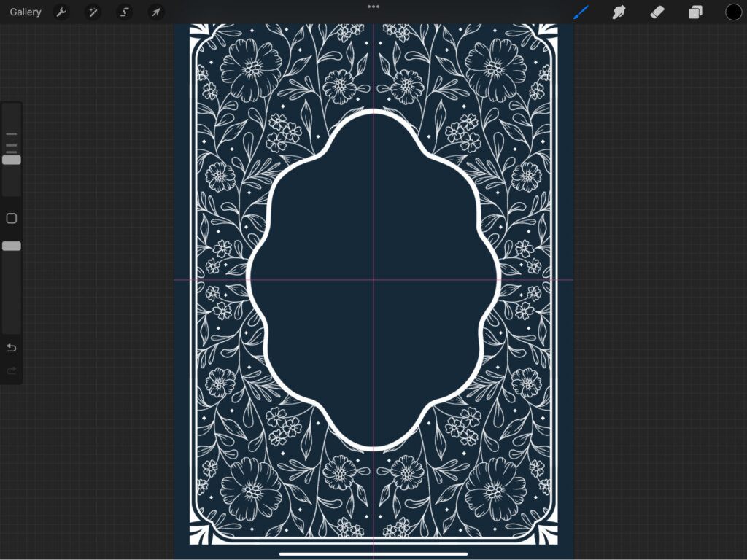Image resolution: width=747 pixels, height=560 pixels.
Task: Tap the home indicator bar at bottom
Action: pos(373,553)
